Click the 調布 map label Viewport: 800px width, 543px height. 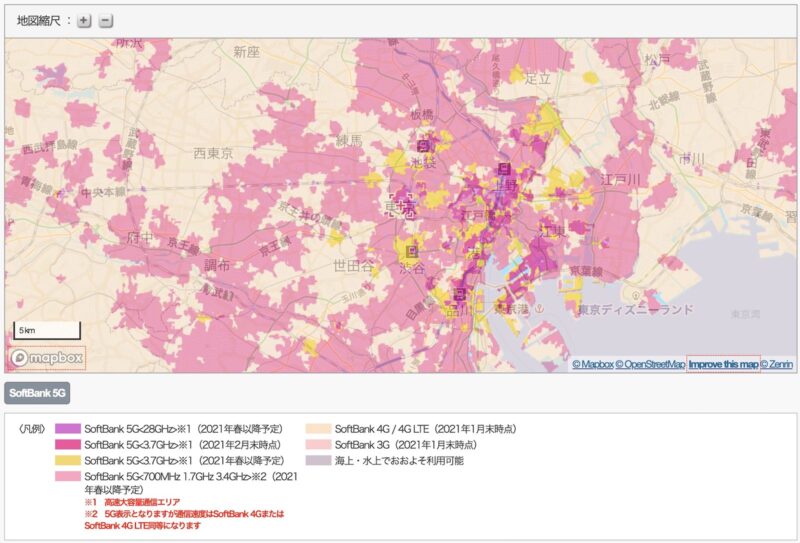pyautogui.click(x=217, y=265)
